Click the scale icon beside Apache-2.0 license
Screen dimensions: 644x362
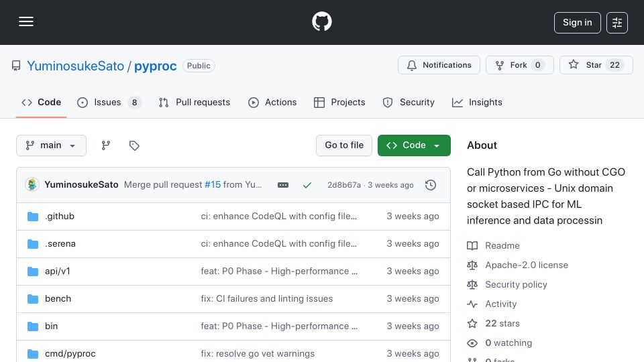[x=472, y=265]
